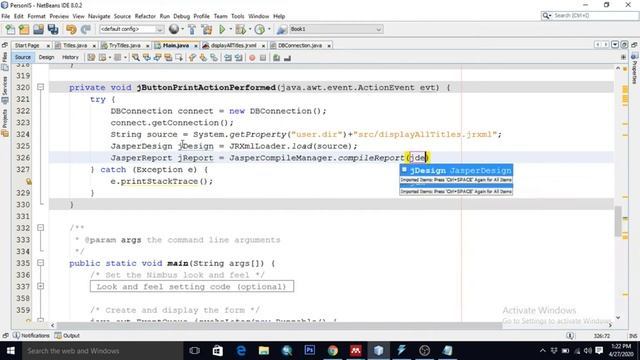Click the Shift Line Right icon

pos(239,58)
